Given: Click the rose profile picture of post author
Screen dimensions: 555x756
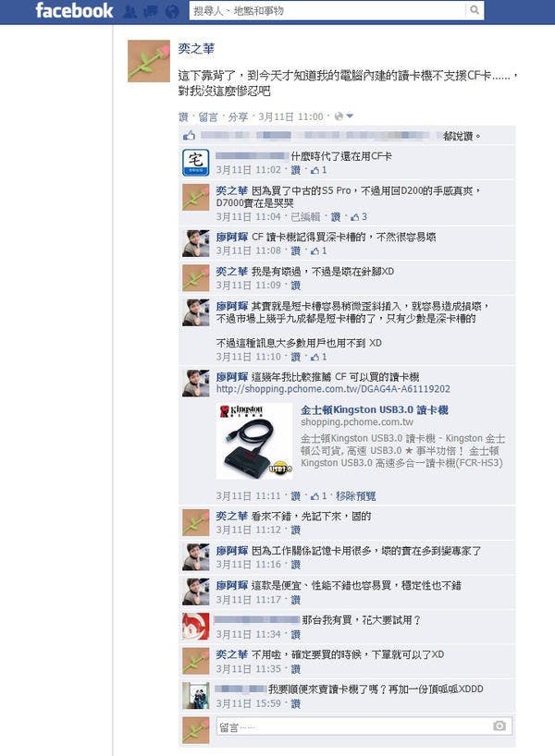Looking at the screenshot, I should [x=149, y=61].
